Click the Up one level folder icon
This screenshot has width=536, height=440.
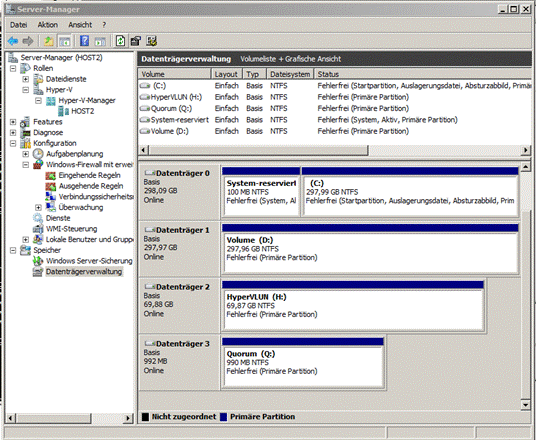tap(49, 41)
